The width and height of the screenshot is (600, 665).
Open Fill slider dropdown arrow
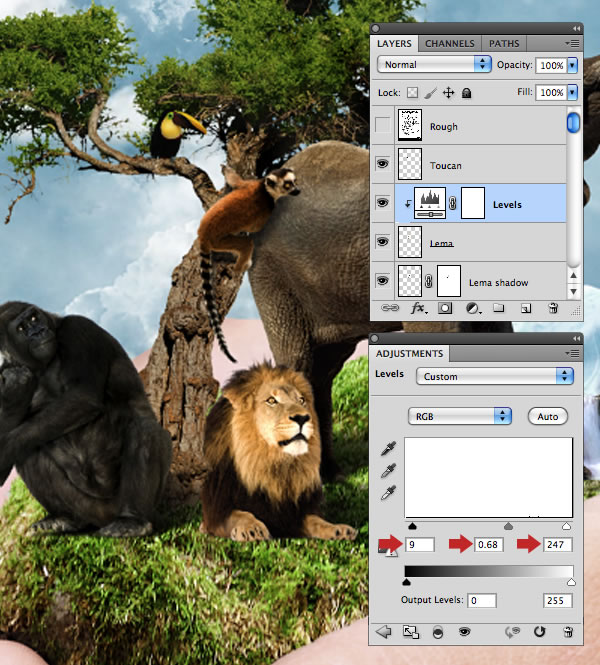point(572,92)
